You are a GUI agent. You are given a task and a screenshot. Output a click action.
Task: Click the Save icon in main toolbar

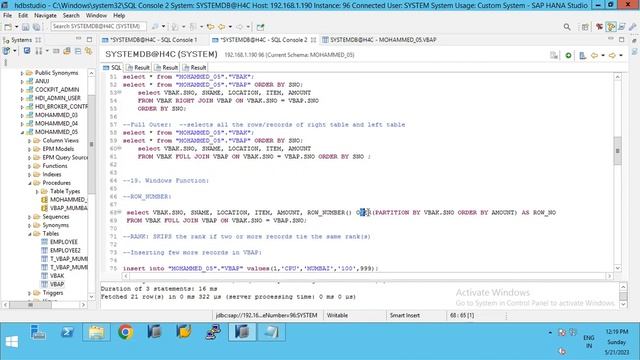(x=26, y=27)
